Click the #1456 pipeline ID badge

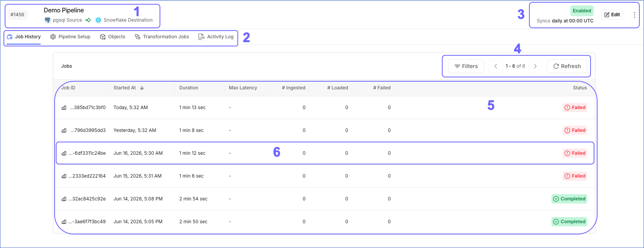tap(17, 15)
